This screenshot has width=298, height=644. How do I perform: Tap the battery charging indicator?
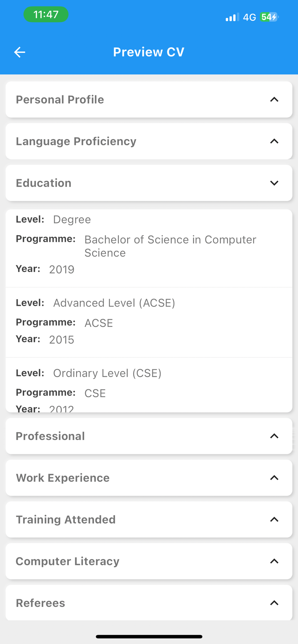(269, 17)
